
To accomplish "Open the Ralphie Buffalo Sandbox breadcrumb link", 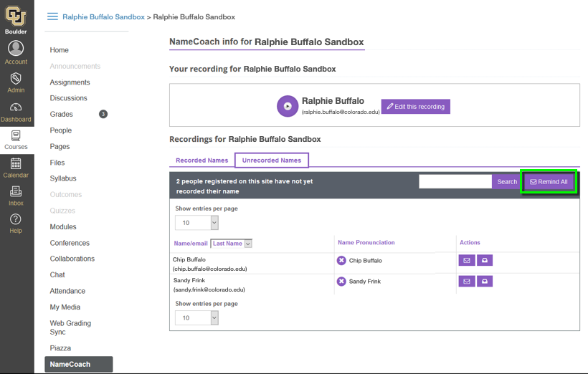I will pos(103,16).
